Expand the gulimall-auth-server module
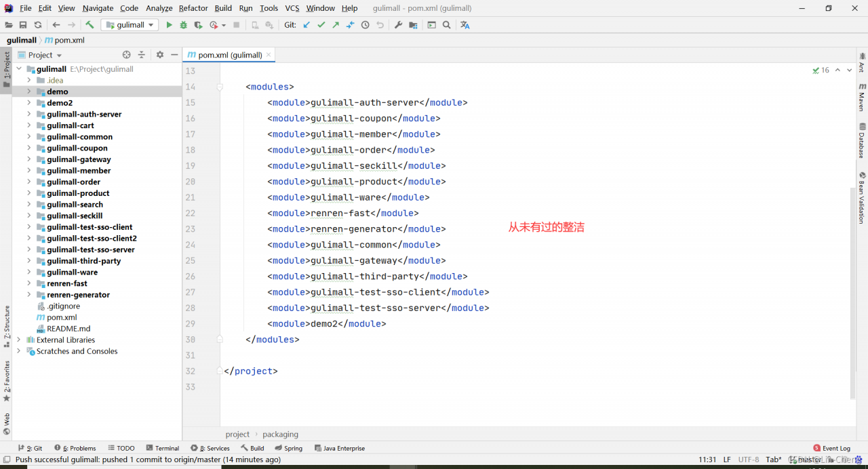This screenshot has height=469, width=868. pyautogui.click(x=29, y=114)
